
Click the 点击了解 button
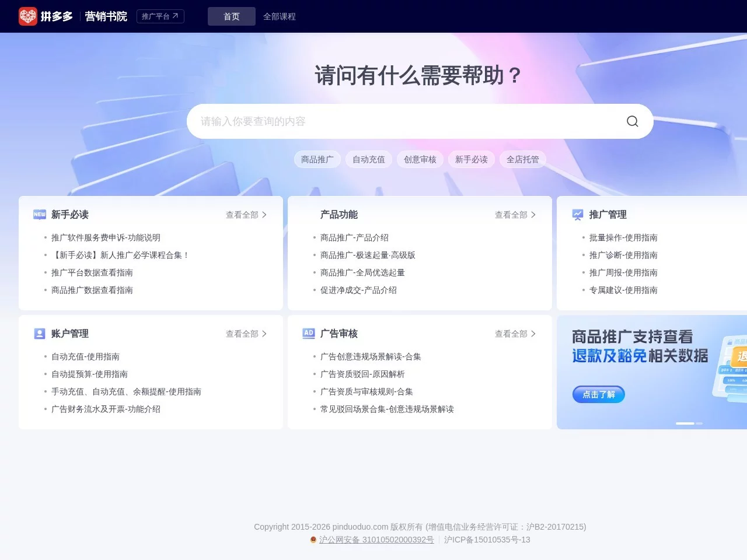(x=598, y=394)
